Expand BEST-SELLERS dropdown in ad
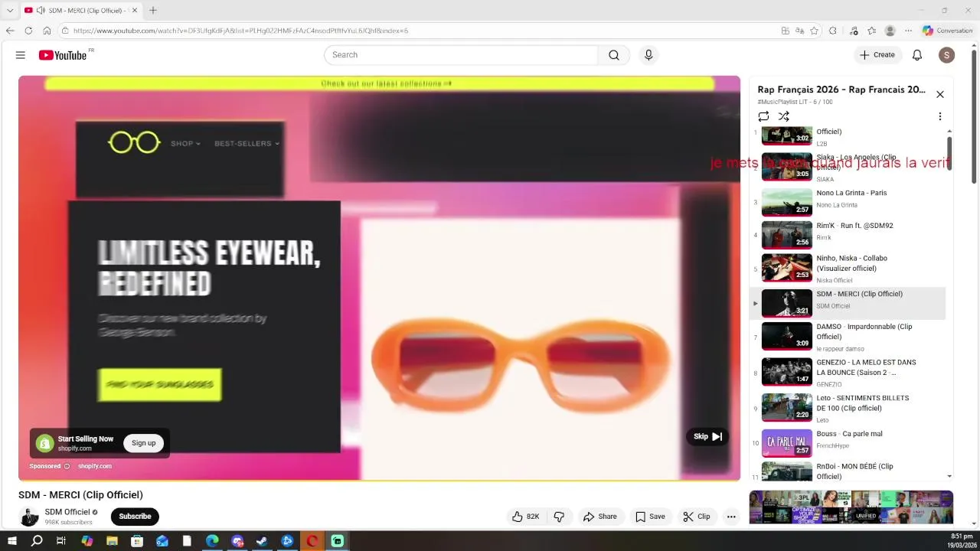 (247, 143)
